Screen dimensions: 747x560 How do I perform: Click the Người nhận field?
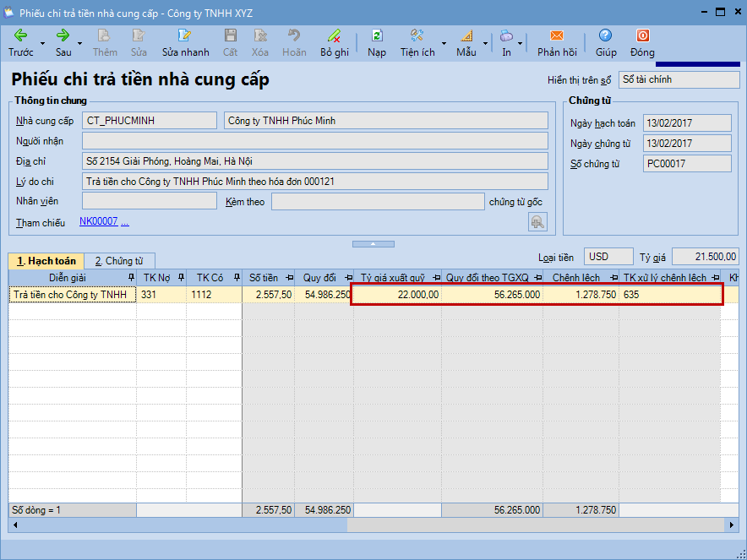[315, 141]
